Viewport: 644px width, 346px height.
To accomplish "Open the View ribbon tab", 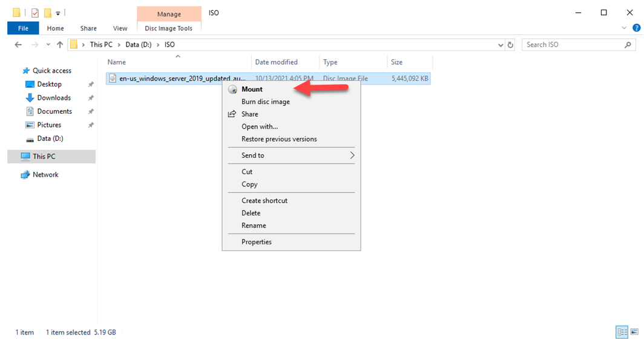I will pos(120,28).
